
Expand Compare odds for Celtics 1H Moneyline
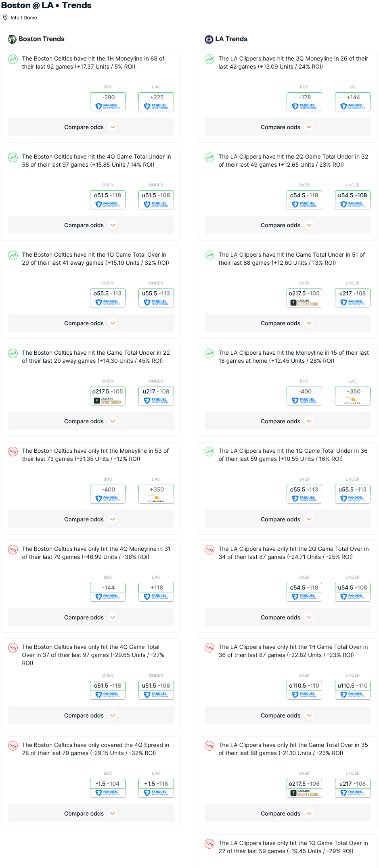click(x=91, y=127)
